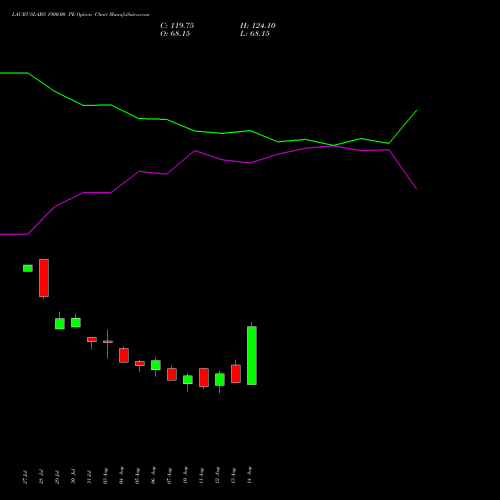The height and width of the screenshot is (500, 500).
Task: Select the 28 Jul date label
Action: [41, 477]
